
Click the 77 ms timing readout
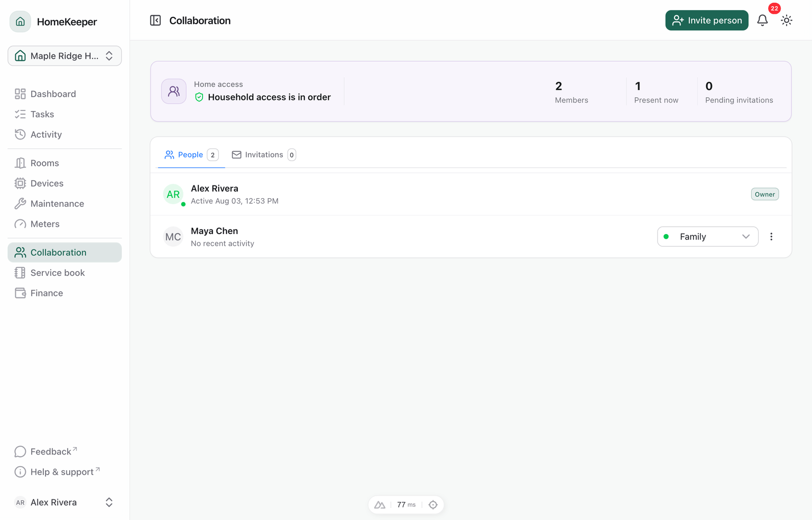(x=406, y=505)
